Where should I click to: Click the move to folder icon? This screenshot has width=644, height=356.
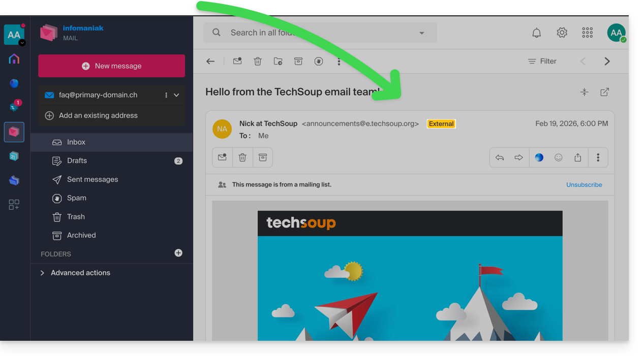tap(278, 61)
